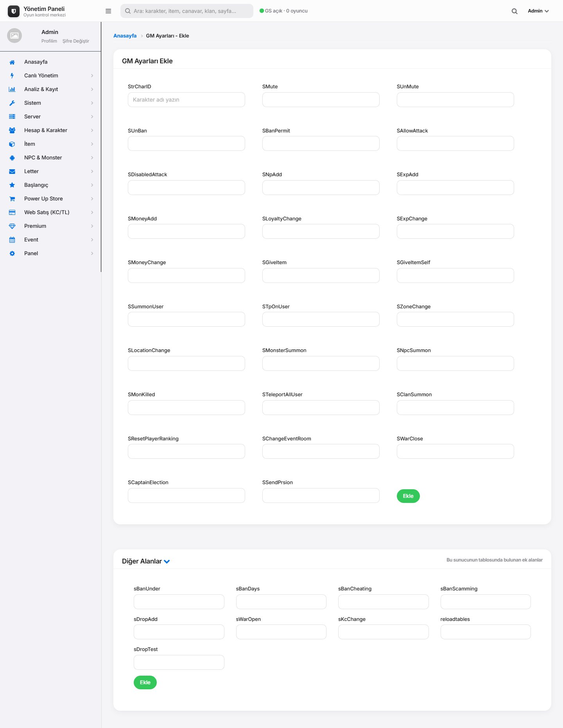The height and width of the screenshot is (728, 563).
Task: Click the Premium diamond icon
Action: [12, 226]
